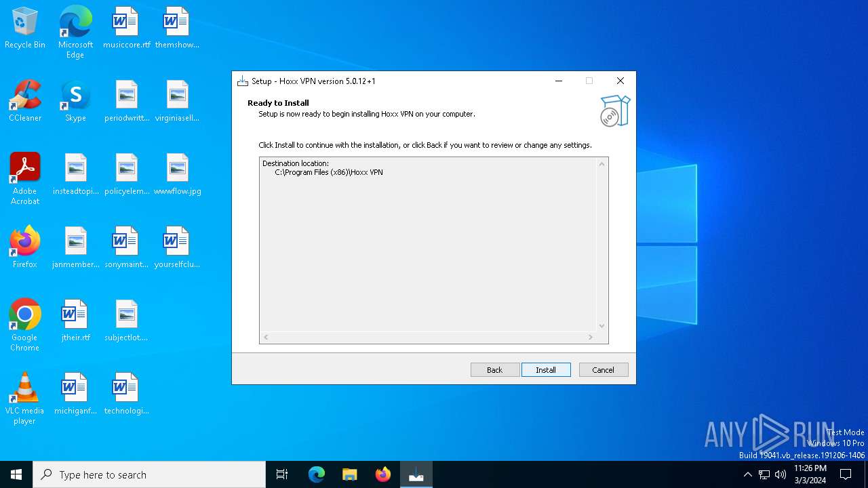This screenshot has height=488, width=868.
Task: Click the scroll-right arrow in summary box
Action: tap(590, 338)
